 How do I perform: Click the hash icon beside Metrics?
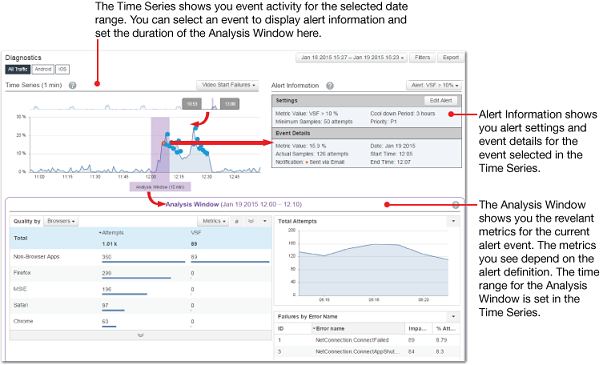click(237, 222)
